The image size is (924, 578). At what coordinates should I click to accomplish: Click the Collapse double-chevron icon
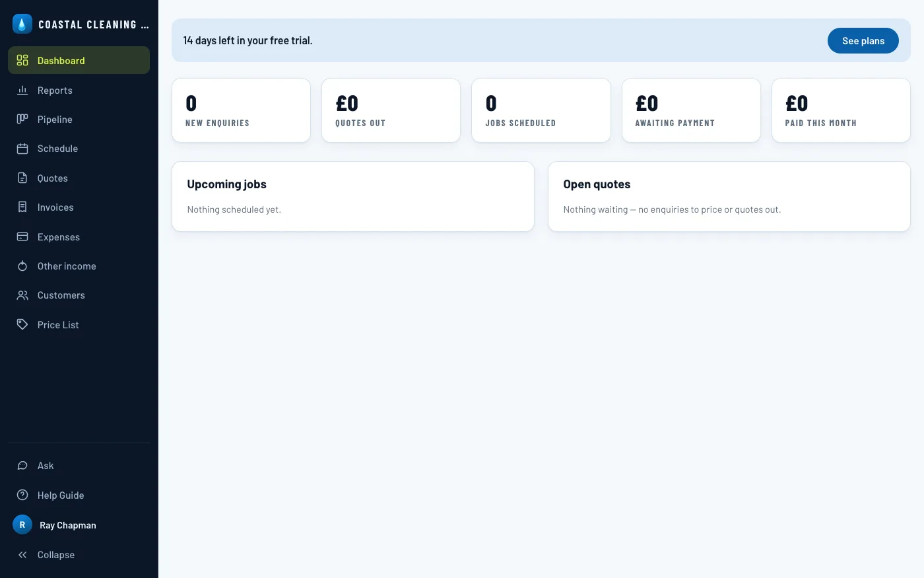coord(22,555)
